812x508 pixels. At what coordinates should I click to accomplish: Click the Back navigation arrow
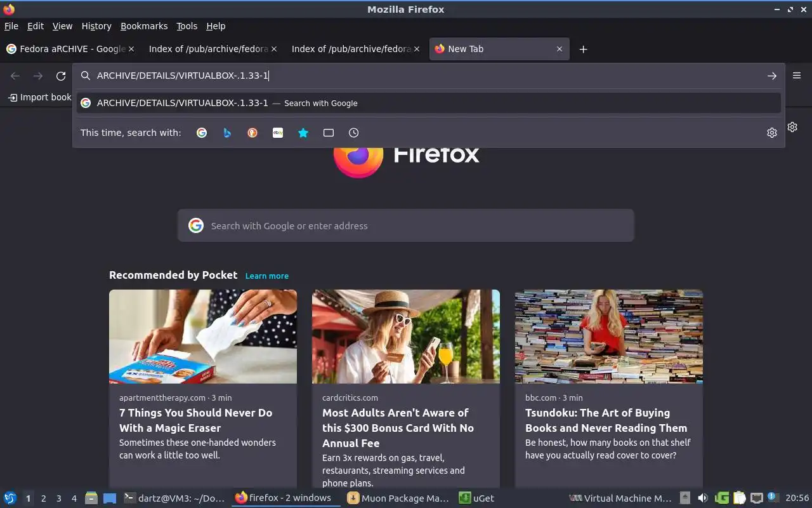pyautogui.click(x=15, y=76)
